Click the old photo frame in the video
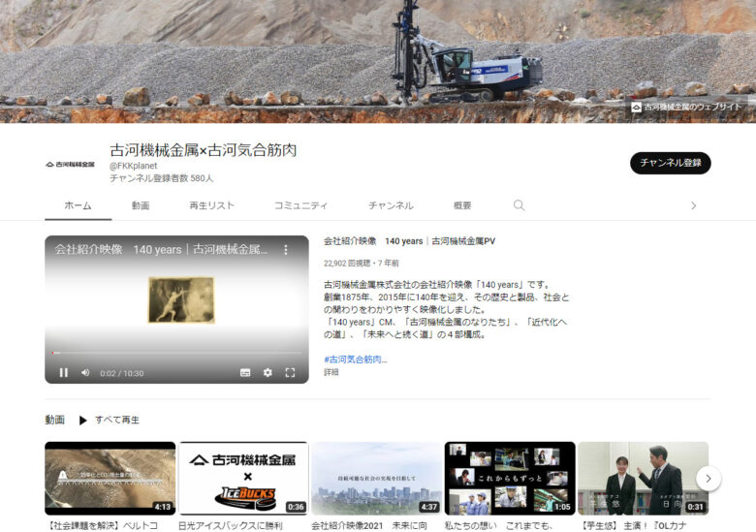This screenshot has width=756, height=532. click(x=181, y=299)
